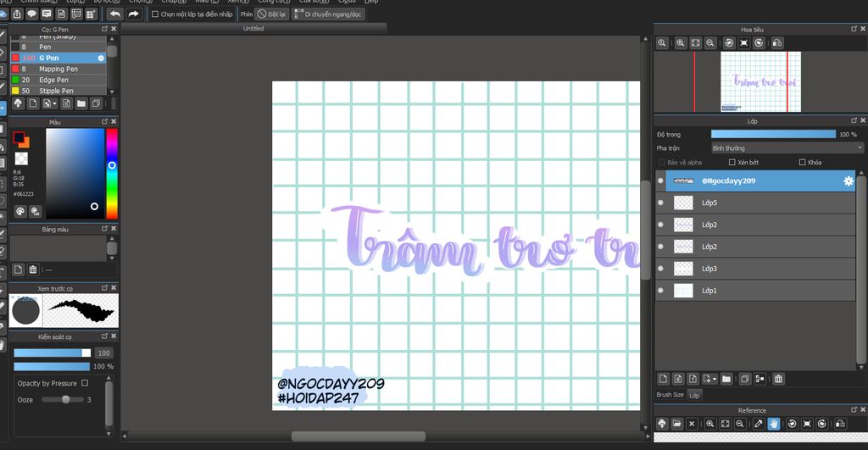868x450 pixels.
Task: Click the 'Di chuyển ngang/dọc' button
Action: tap(328, 14)
